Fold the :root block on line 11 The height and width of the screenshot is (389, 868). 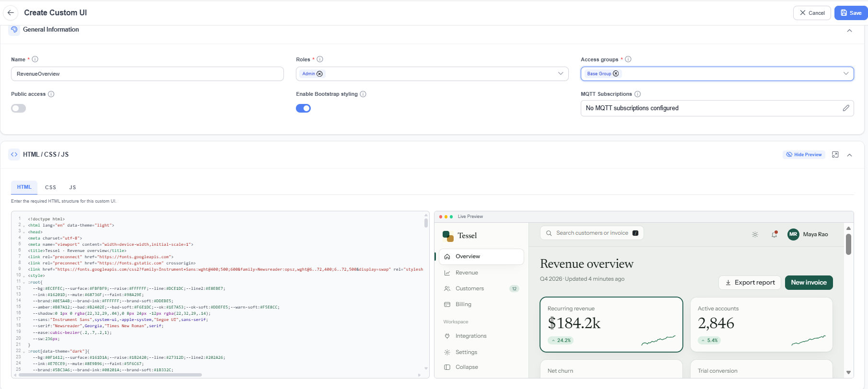[x=24, y=283]
